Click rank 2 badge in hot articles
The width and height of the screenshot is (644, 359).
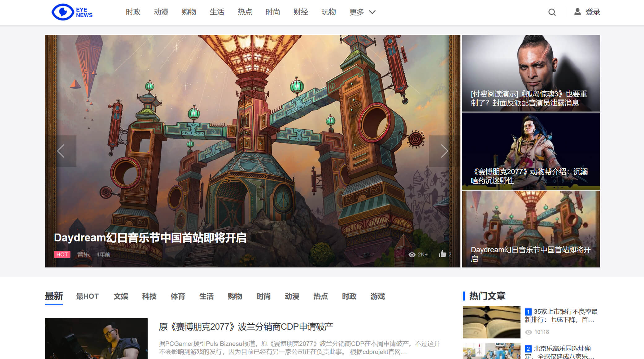528,348
